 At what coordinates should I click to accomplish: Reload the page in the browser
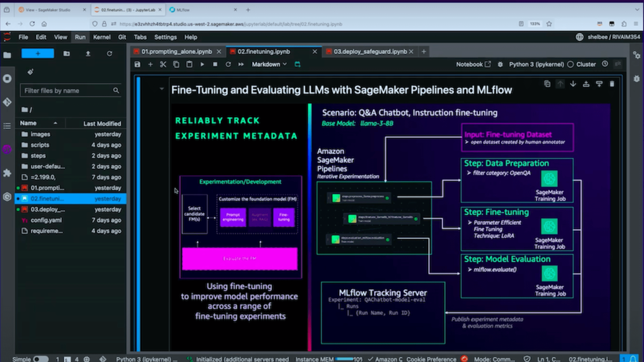coord(32,24)
